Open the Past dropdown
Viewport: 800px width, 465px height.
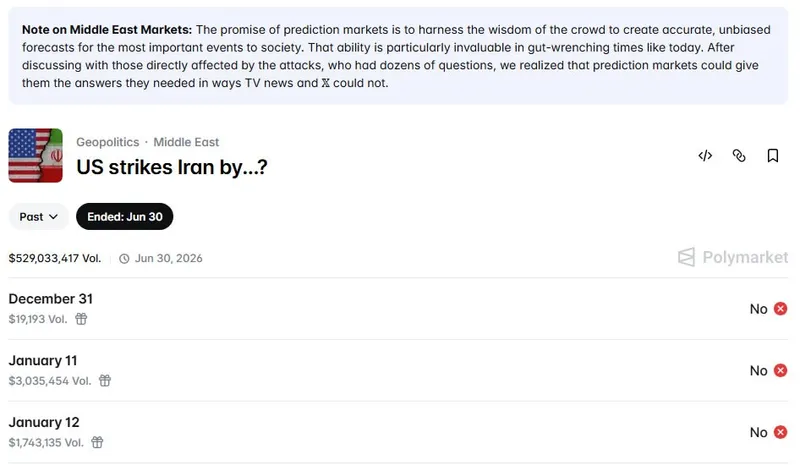39,216
